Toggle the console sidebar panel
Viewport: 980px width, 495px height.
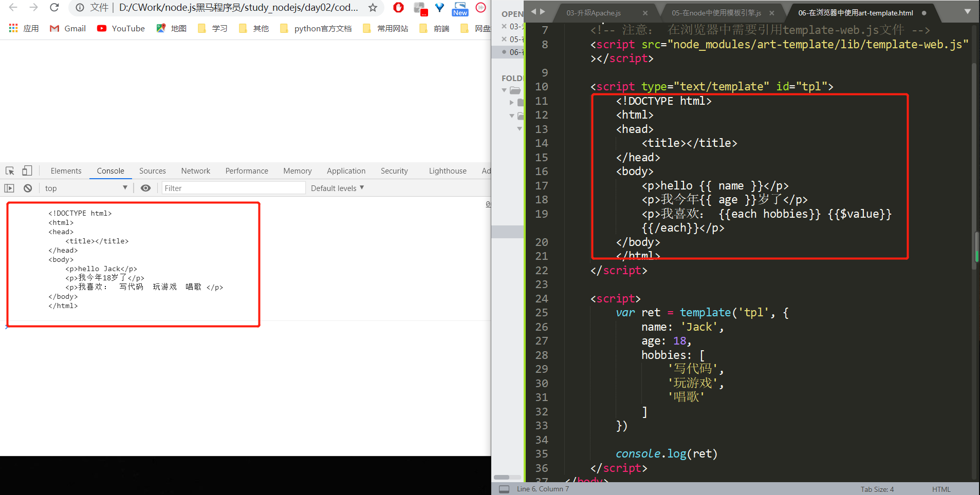(x=9, y=188)
